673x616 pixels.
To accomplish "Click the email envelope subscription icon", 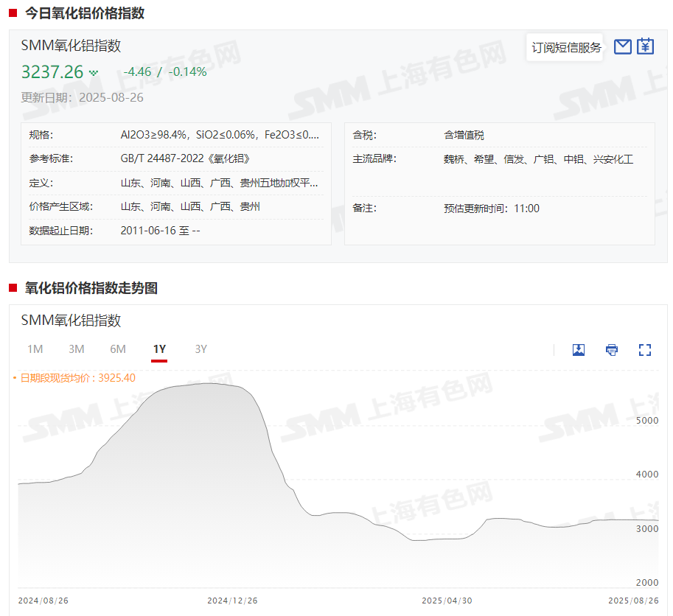I will pos(623,47).
